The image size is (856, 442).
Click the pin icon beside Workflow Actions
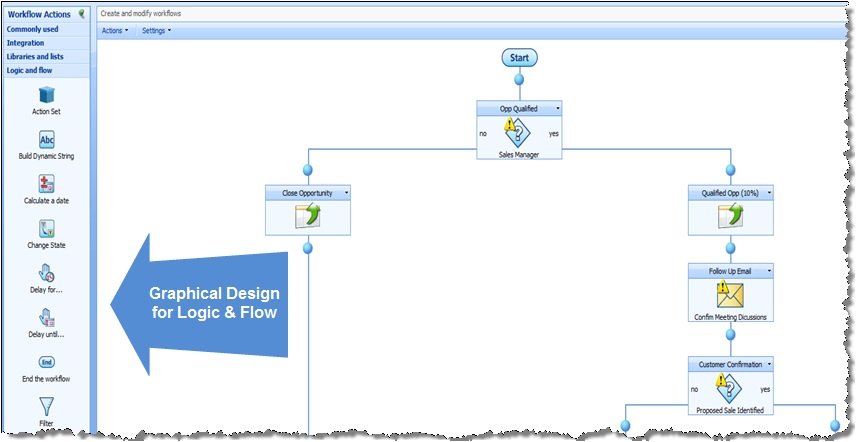click(82, 14)
